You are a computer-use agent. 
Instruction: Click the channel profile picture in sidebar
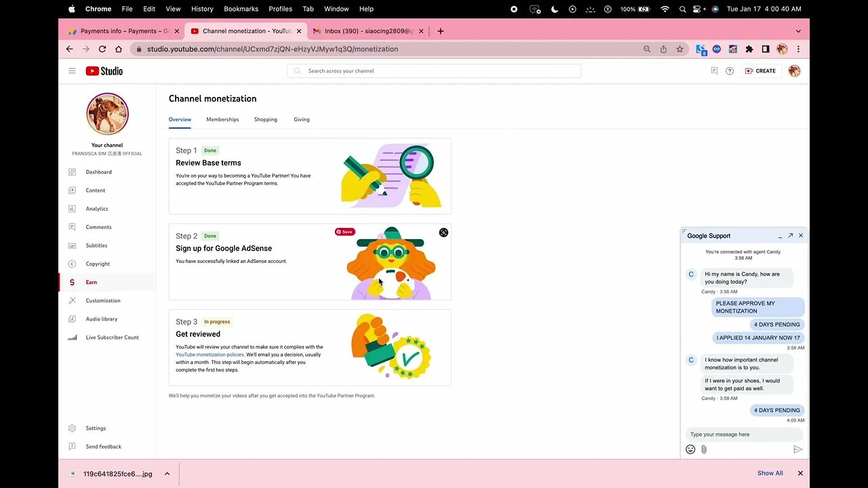click(x=107, y=114)
